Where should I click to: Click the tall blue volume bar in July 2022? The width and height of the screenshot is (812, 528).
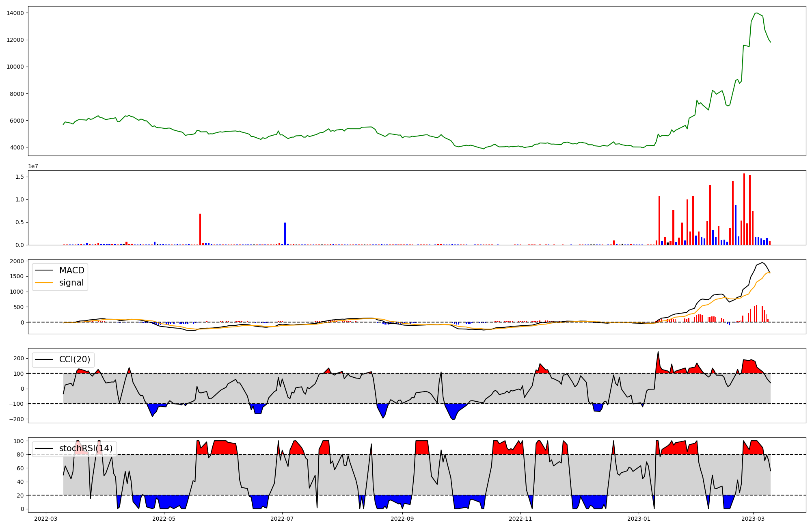tap(285, 234)
